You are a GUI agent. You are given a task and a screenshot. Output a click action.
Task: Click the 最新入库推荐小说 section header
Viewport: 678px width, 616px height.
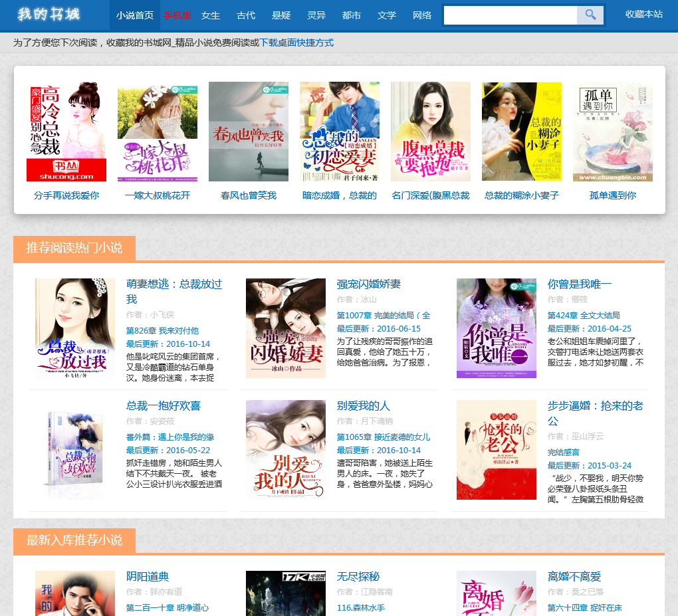click(x=74, y=540)
